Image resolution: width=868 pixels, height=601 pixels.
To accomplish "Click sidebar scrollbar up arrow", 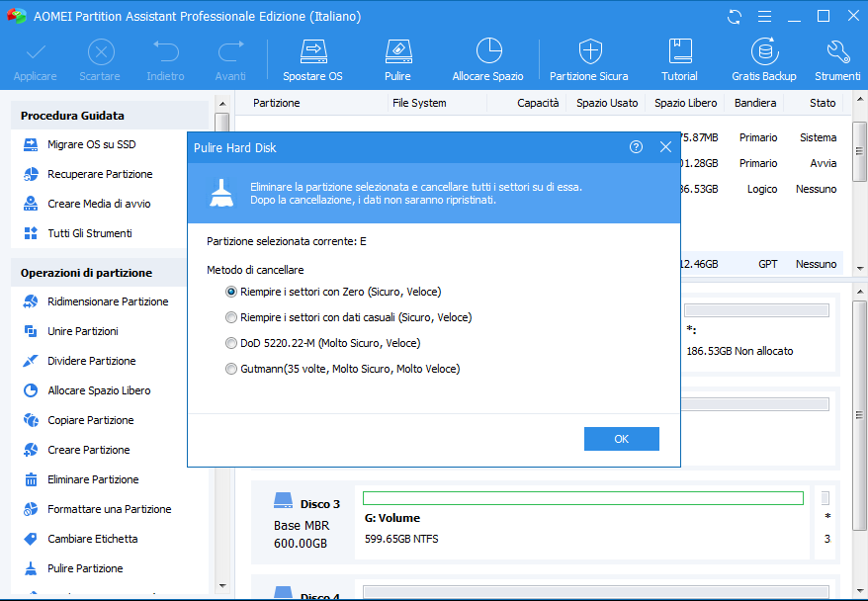I will point(222,104).
